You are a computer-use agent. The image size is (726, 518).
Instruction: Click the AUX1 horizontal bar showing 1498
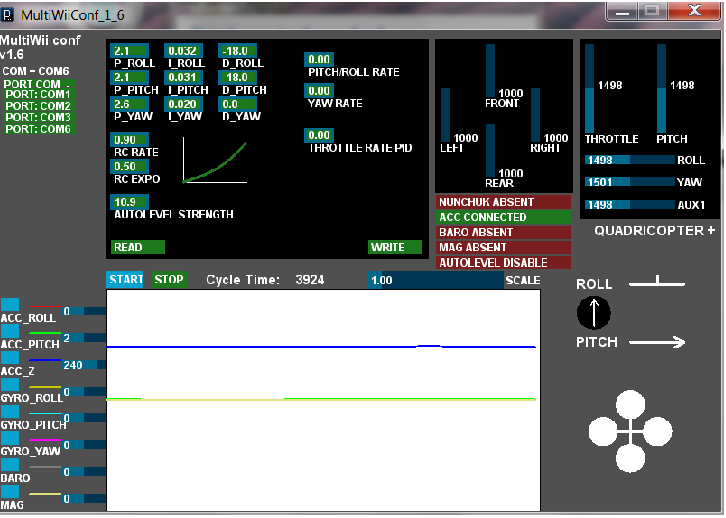coord(630,205)
